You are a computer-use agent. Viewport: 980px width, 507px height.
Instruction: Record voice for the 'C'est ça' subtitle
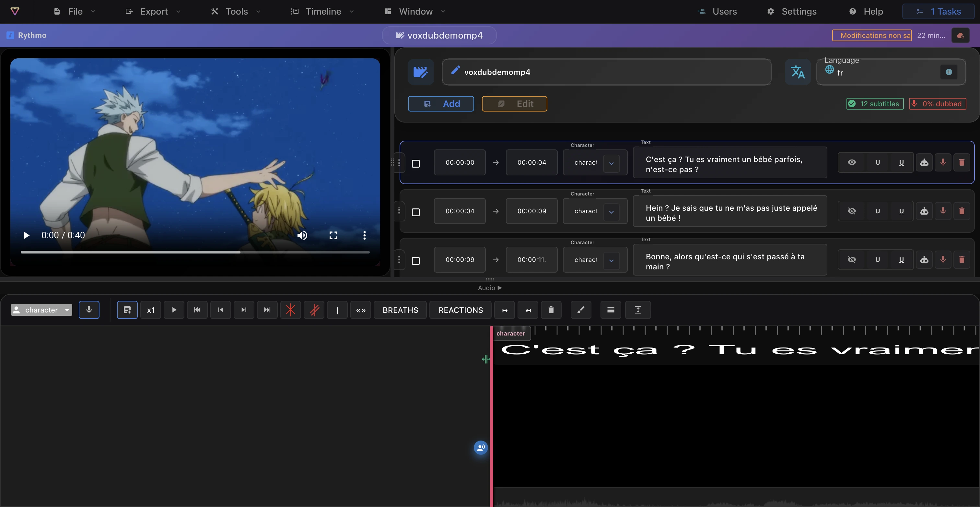[943, 162]
